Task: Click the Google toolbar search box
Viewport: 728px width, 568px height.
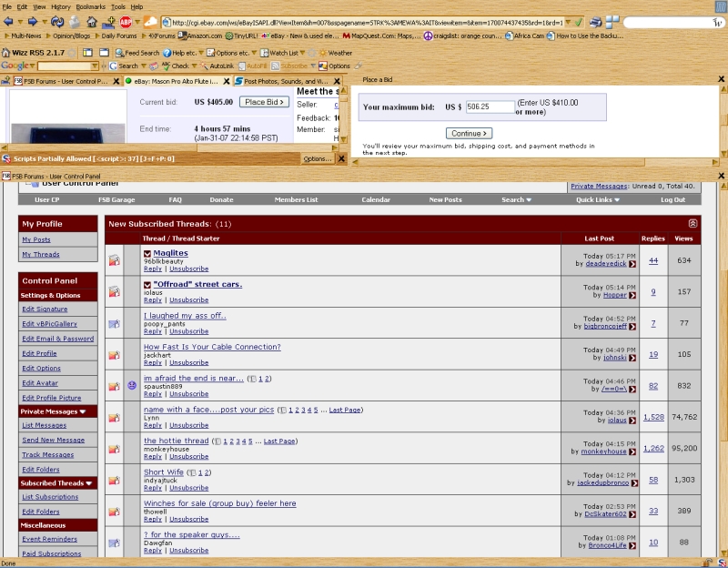Action: 67,66
